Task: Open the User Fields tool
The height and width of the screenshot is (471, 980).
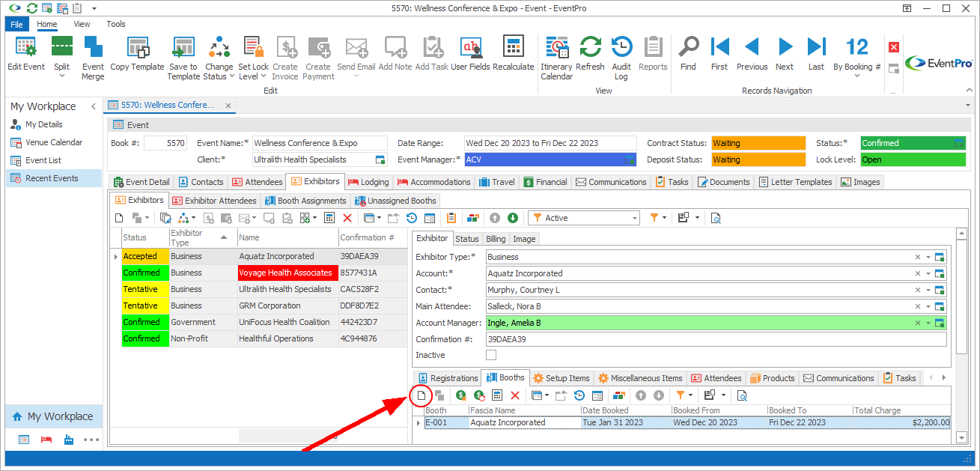Action: (470, 54)
